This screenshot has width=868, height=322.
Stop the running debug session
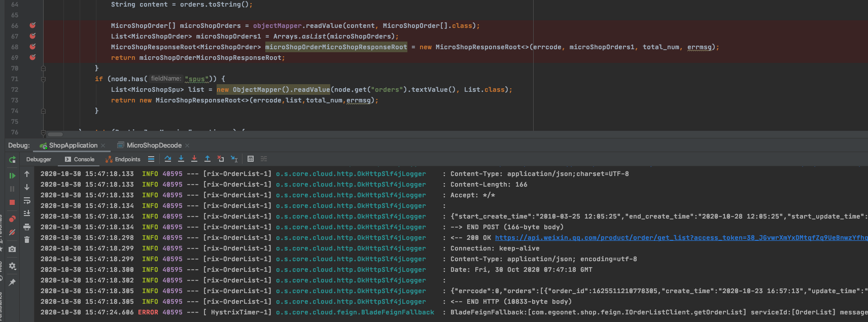[x=12, y=202]
